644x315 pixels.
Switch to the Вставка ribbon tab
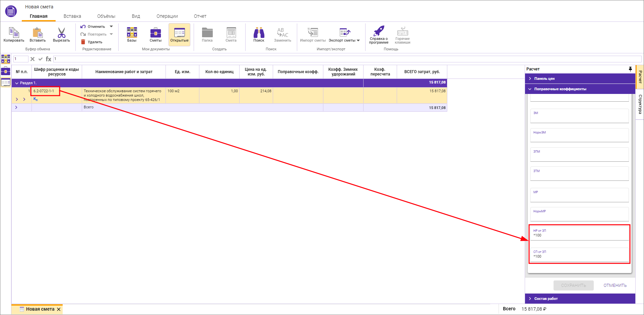[72, 16]
